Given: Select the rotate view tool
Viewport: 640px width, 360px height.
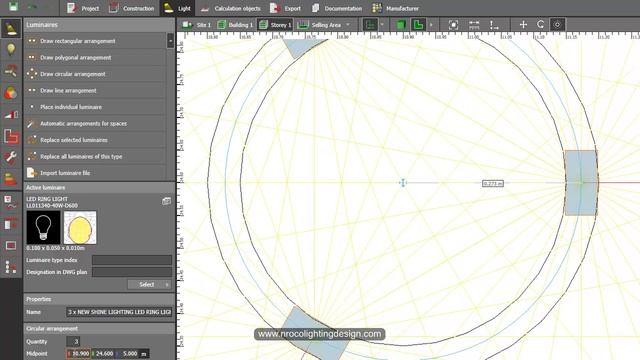Looking at the screenshot, I should [540, 25].
